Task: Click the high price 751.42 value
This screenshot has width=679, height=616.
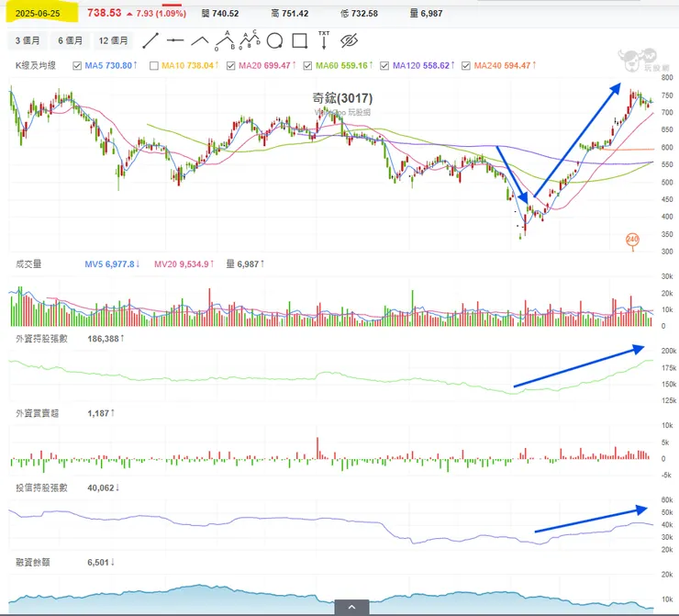Action: [x=295, y=14]
